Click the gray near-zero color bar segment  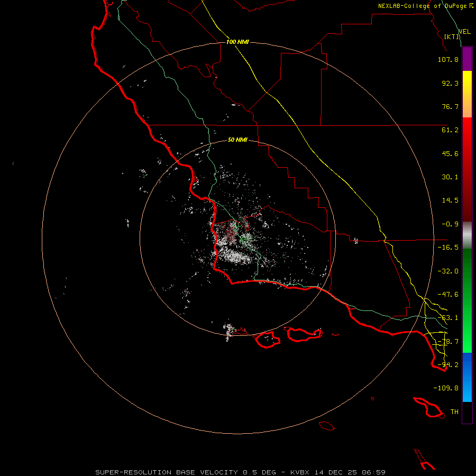point(467,235)
